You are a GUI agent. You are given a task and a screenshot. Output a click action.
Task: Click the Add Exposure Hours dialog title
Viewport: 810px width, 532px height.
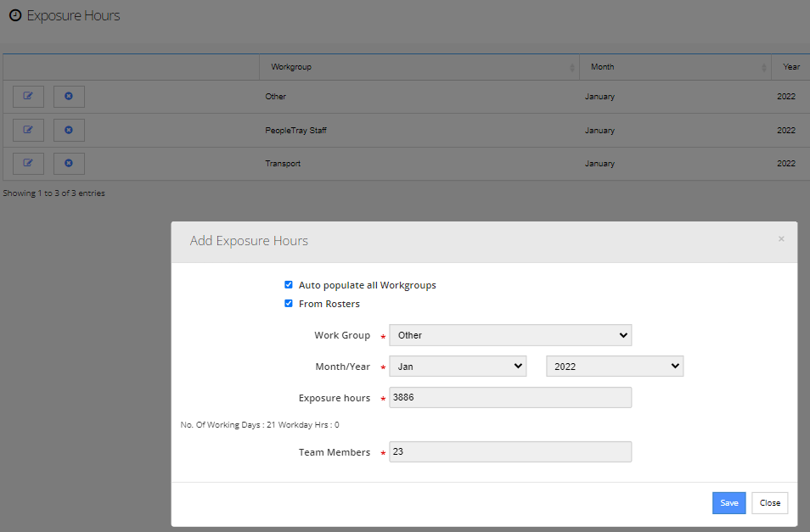pos(249,241)
